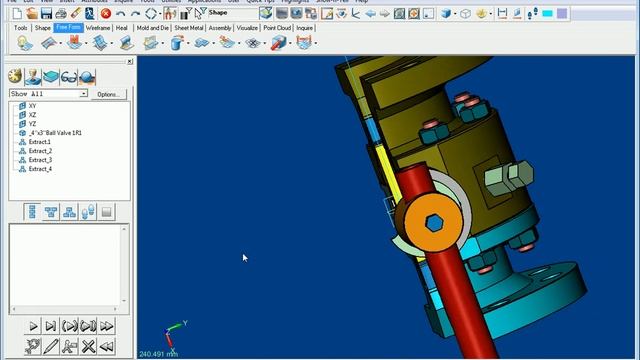Viewport: 640px width, 360px height.
Task: Click the footsteps icon in top toolbar
Action: click(532, 14)
